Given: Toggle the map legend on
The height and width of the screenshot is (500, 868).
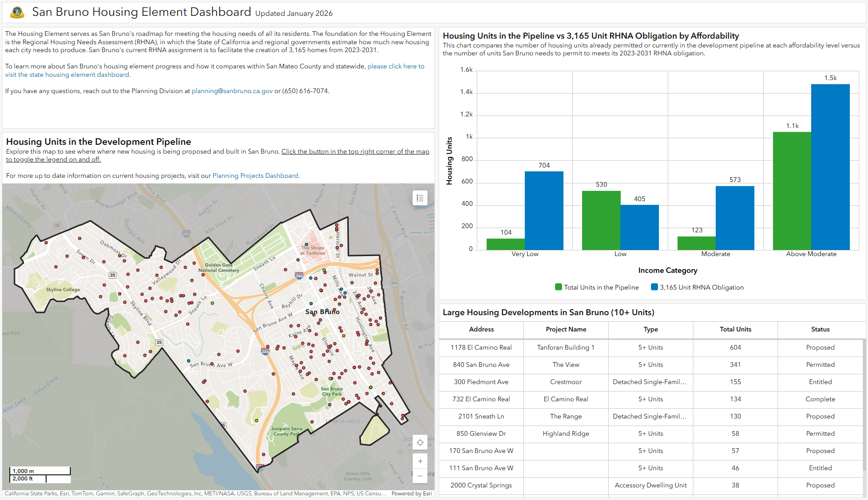Looking at the screenshot, I should (x=419, y=197).
